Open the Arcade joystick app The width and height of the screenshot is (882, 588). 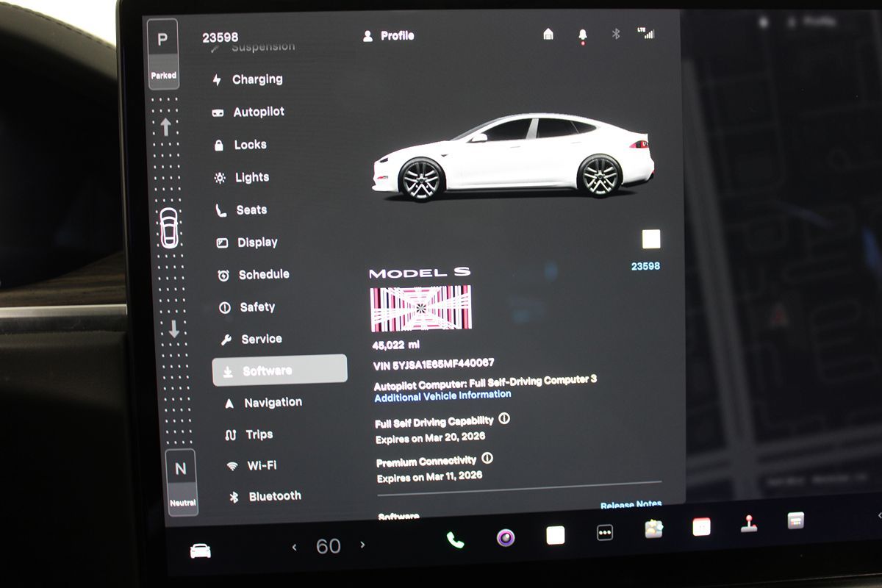tap(748, 523)
